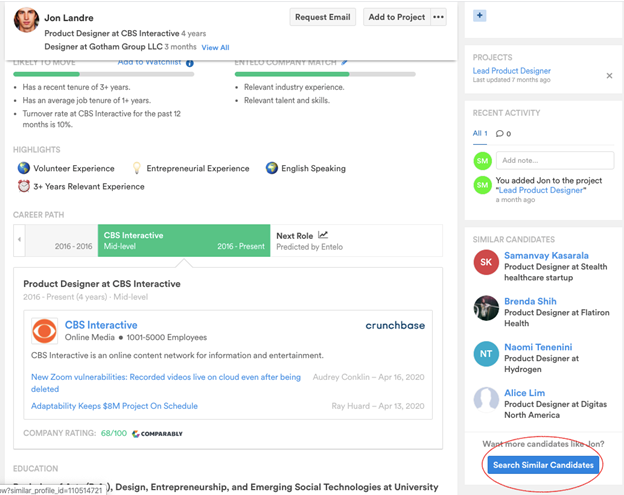The height and width of the screenshot is (495, 624).
Task: Click Alice Lim's placeholder avatar
Action: (x=486, y=400)
